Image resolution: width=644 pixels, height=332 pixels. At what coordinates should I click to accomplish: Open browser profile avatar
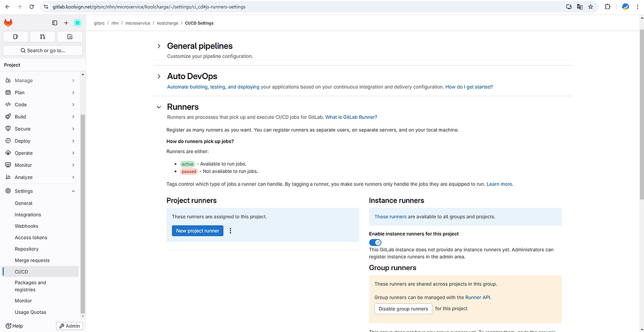(x=625, y=7)
